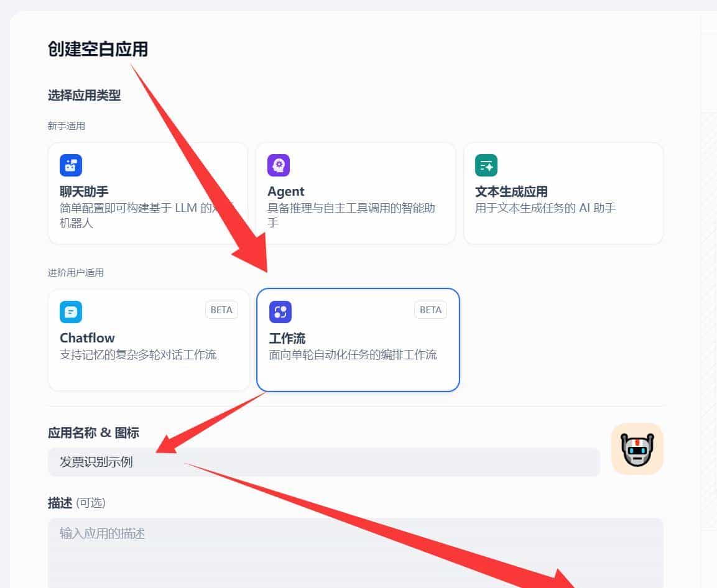Click the Agent card to select it
The height and width of the screenshot is (588, 717).
click(x=355, y=193)
